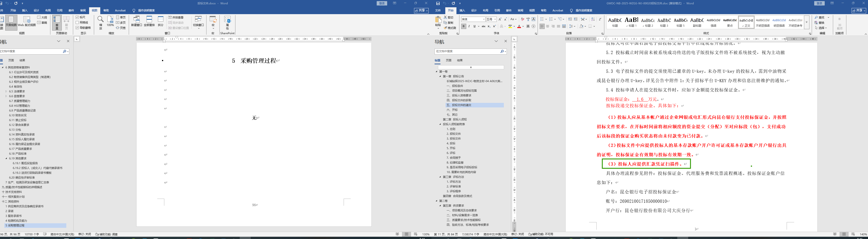Open the 五号 font size dropdown
Image resolution: width=868 pixels, height=239 pixels.
(495, 20)
